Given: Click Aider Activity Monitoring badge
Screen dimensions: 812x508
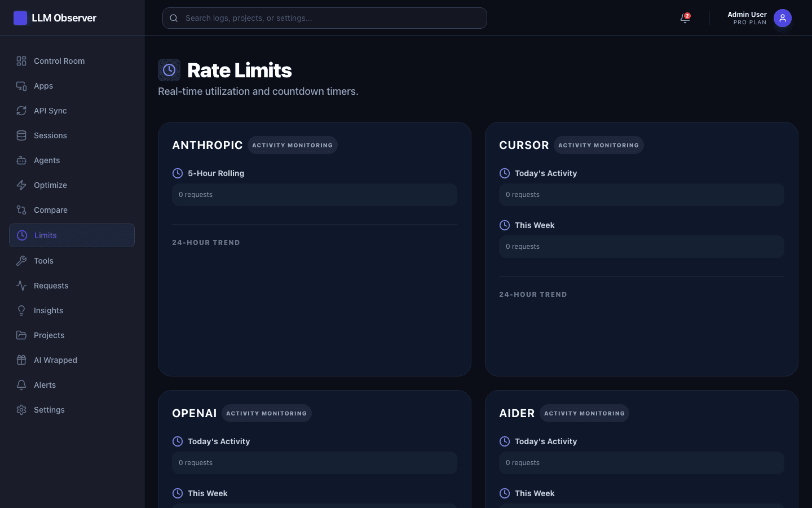Looking at the screenshot, I should (x=584, y=413).
